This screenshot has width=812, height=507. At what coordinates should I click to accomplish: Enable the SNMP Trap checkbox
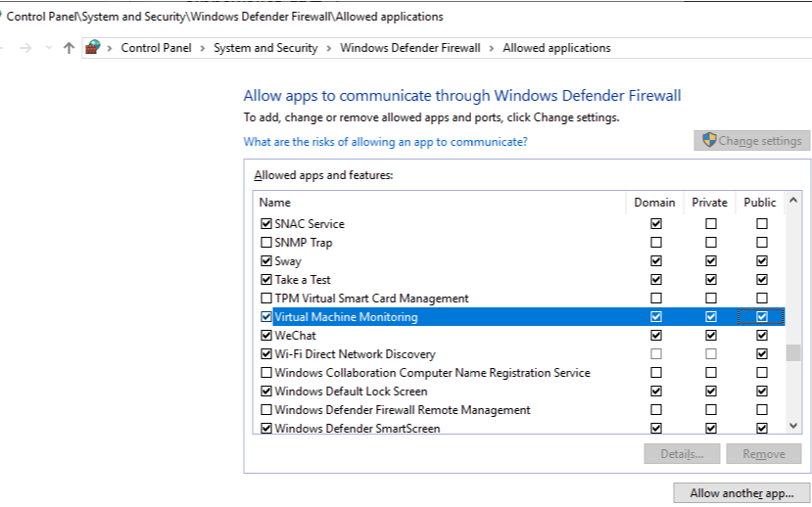tap(266, 242)
